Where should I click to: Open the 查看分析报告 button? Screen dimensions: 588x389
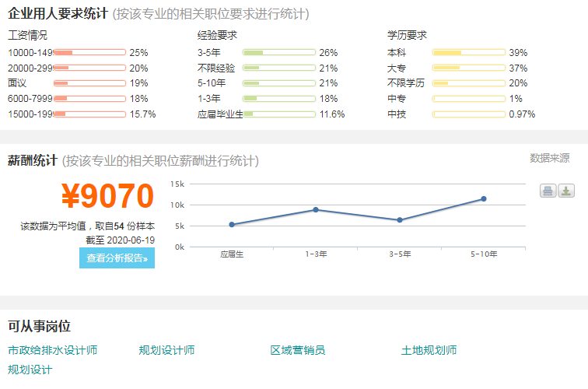point(117,258)
